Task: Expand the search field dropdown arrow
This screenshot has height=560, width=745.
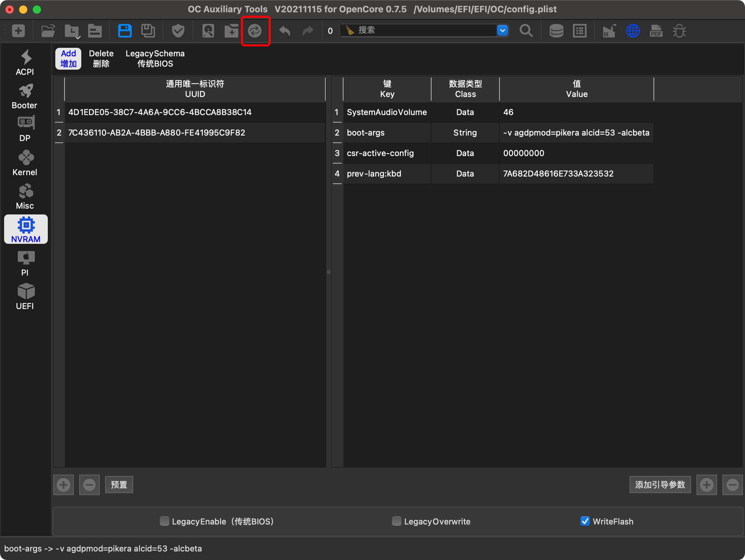Action: click(502, 30)
